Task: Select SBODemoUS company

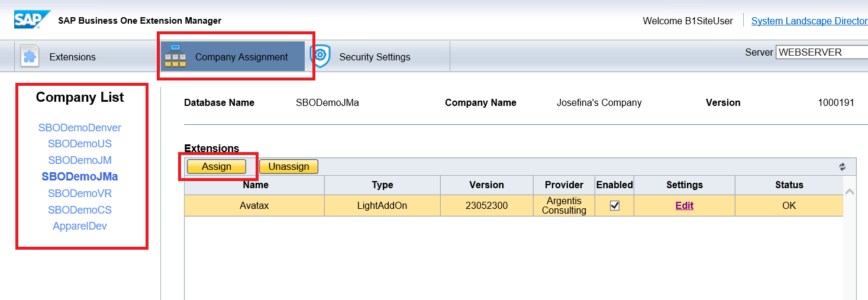Action: (x=80, y=143)
